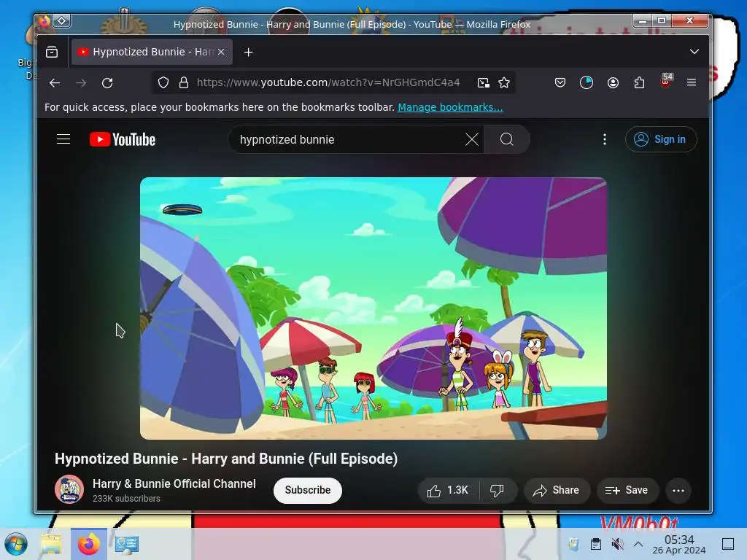Open YouTube guide hamburger menu
This screenshot has height=560, width=747.
tap(63, 139)
